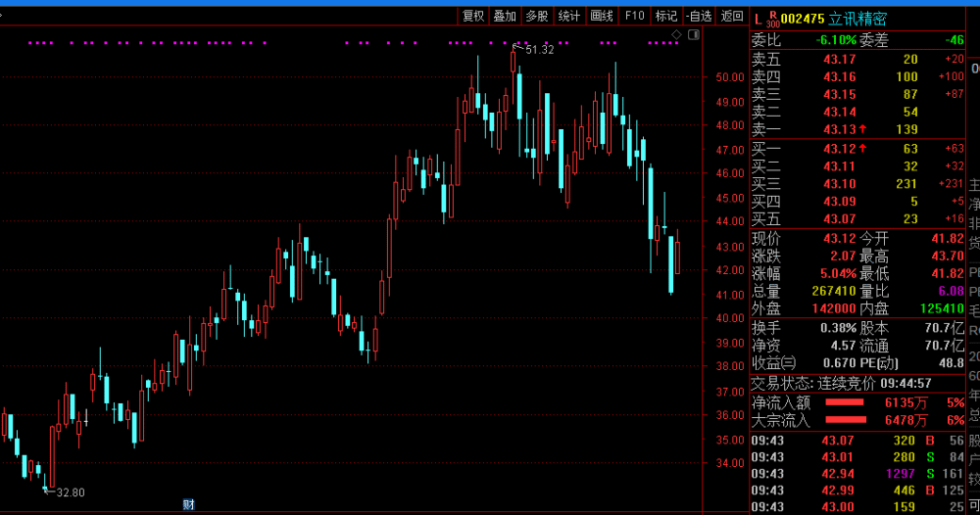Select the 卖二 43.14 ask row

click(x=857, y=112)
